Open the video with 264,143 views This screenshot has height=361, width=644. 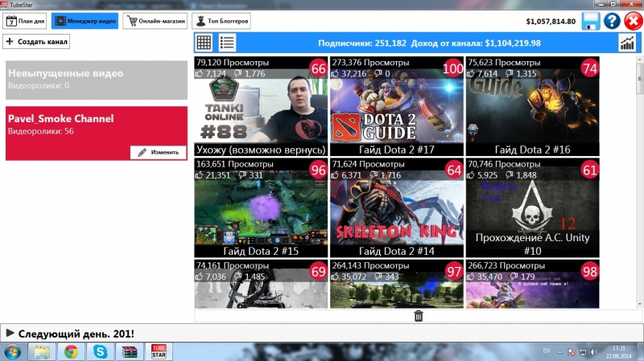coord(397,284)
